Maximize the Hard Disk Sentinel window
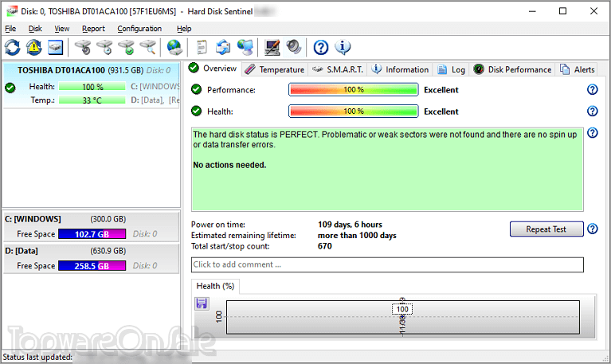611x364 pixels. pyautogui.click(x=562, y=11)
